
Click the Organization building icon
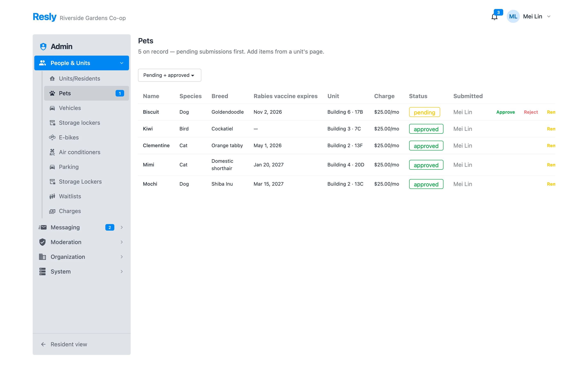coord(42,257)
